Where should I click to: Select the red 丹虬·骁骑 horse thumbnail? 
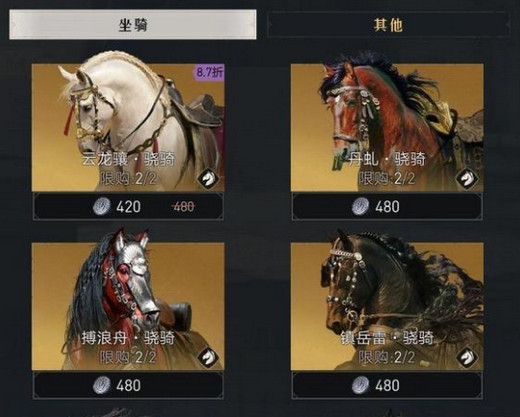(x=387, y=128)
